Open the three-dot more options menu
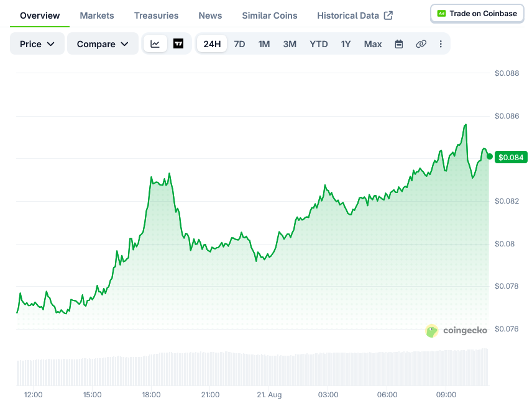This screenshot has width=532, height=401. coord(441,44)
